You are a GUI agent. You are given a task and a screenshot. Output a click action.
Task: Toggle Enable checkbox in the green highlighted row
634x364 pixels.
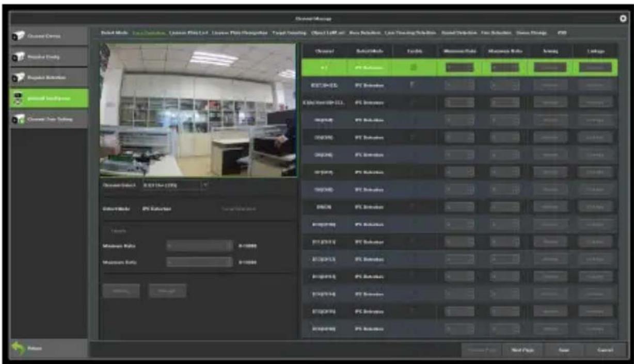click(x=415, y=68)
